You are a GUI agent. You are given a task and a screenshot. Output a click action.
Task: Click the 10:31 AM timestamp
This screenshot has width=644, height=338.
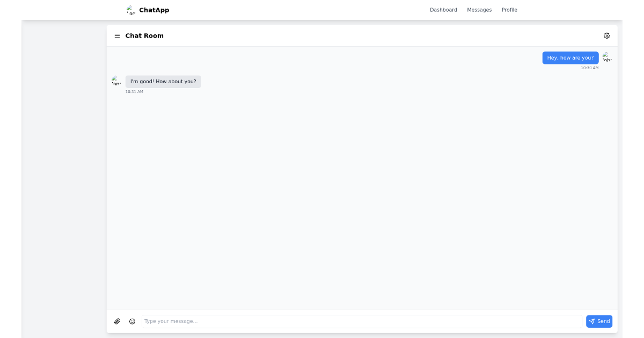pyautogui.click(x=135, y=91)
